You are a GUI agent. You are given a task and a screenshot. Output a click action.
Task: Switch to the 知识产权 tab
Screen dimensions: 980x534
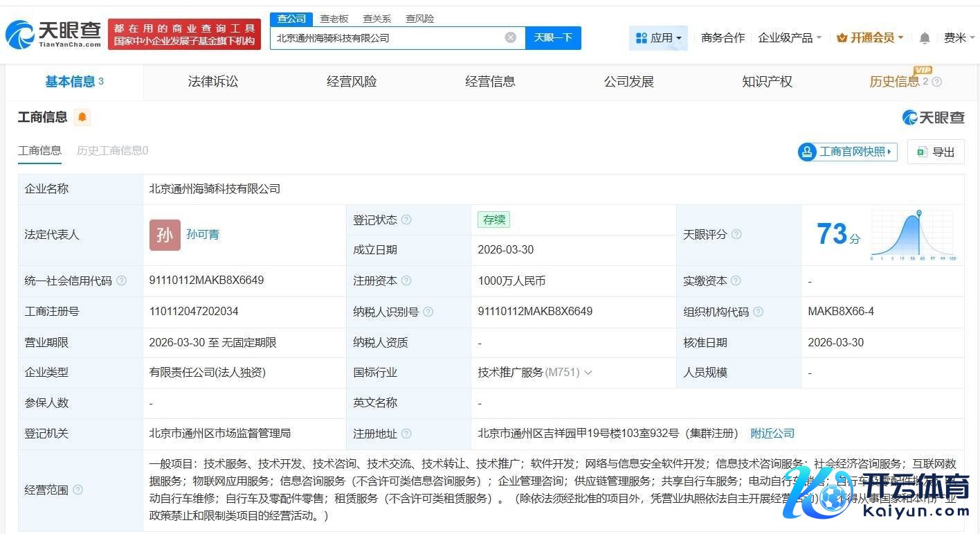tap(767, 82)
